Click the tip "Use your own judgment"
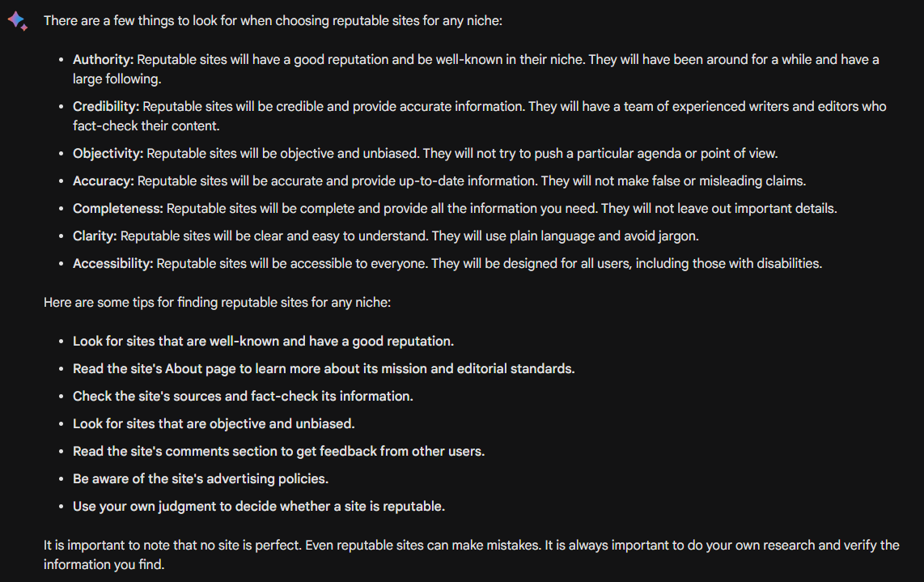 coord(259,507)
